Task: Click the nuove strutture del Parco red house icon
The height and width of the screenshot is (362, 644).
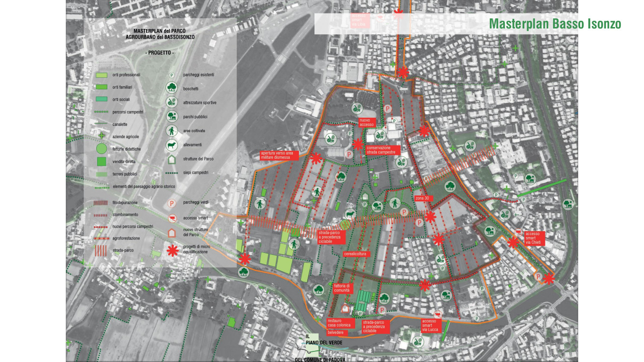Action: pyautogui.click(x=171, y=232)
